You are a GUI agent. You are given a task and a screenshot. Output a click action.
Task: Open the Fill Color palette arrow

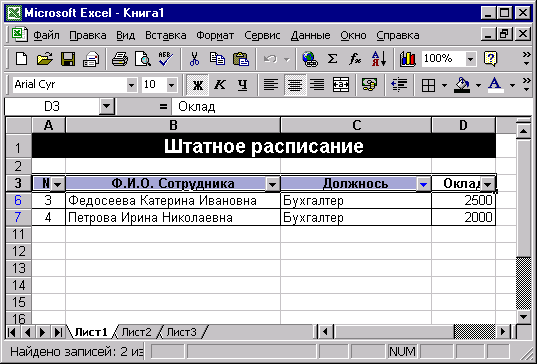(x=478, y=85)
